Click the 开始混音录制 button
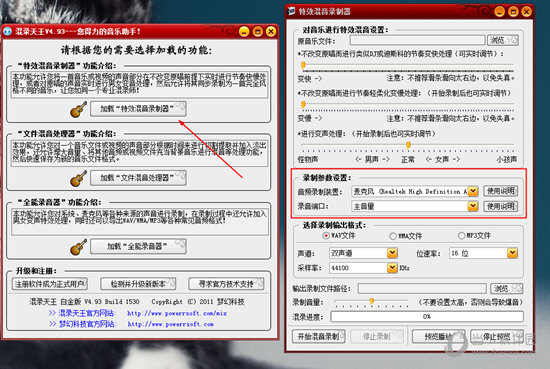This screenshot has width=550, height=369. pos(318,337)
